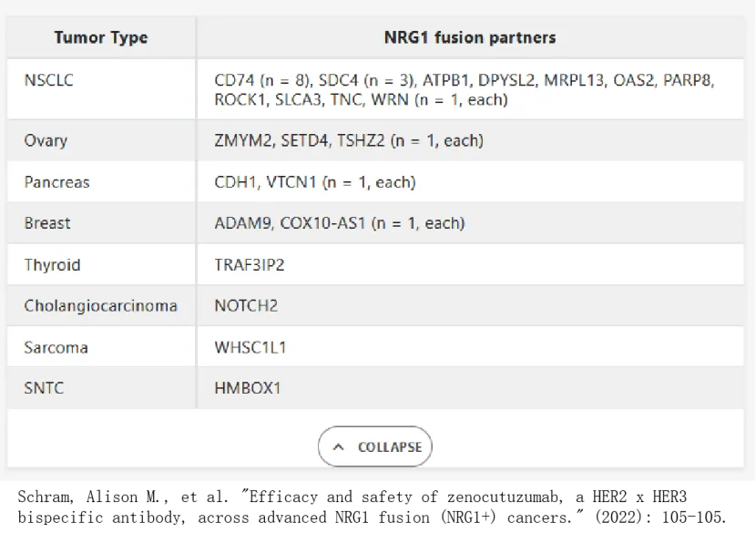Click the Ovary tumor type cell
This screenshot has height=533, width=756.
[46, 141]
